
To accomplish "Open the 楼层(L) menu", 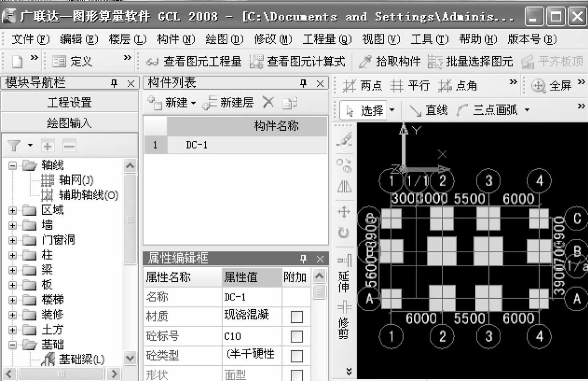I will point(128,39).
